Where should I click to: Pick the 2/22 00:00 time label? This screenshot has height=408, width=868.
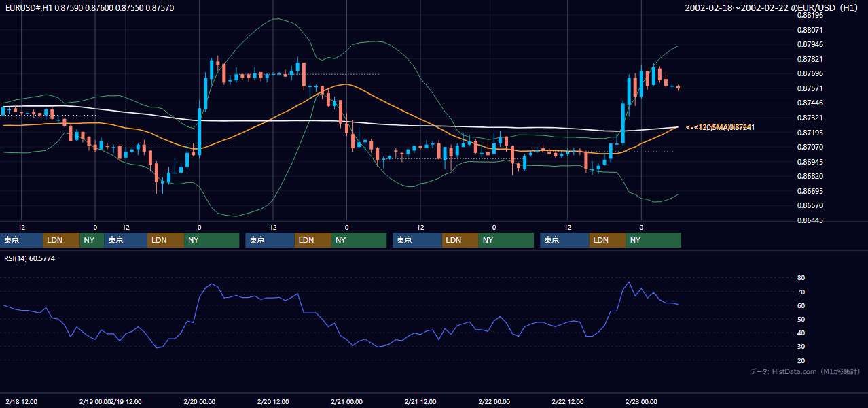pyautogui.click(x=493, y=402)
